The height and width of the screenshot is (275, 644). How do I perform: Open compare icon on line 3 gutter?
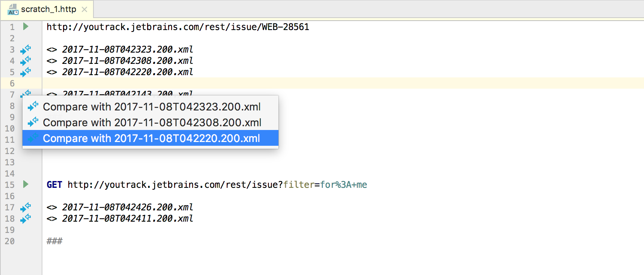tap(26, 49)
